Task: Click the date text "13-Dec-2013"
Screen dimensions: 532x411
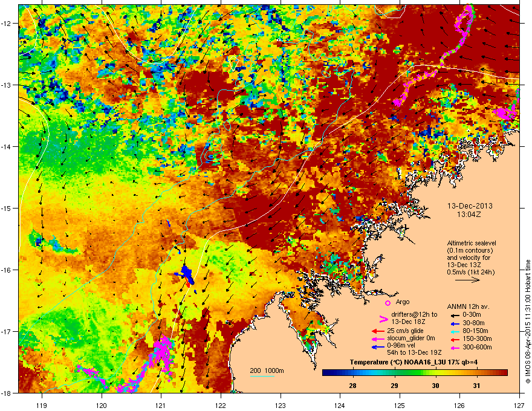Action: tap(470, 206)
